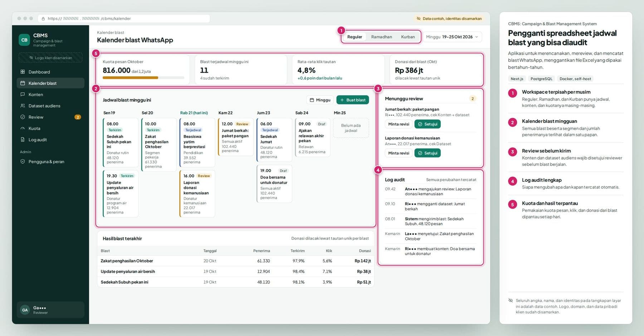
Task: Click the Kalender blast calendar icon
Action: click(x=23, y=83)
